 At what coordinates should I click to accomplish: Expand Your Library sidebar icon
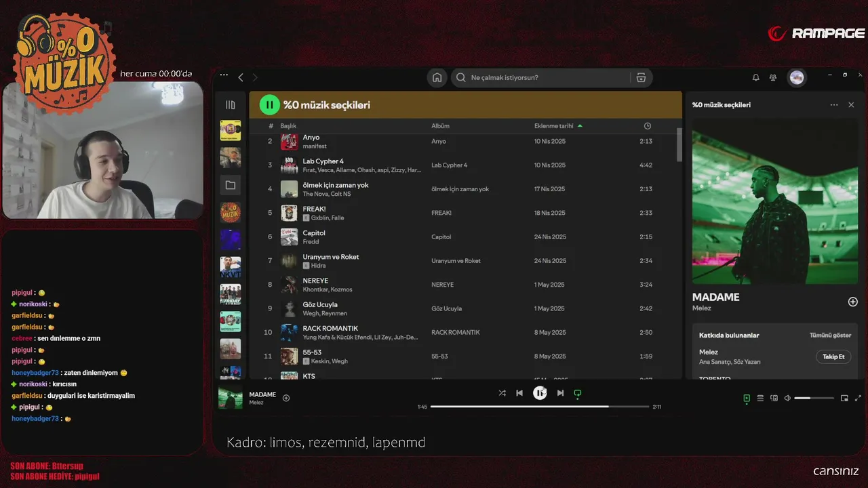(231, 105)
